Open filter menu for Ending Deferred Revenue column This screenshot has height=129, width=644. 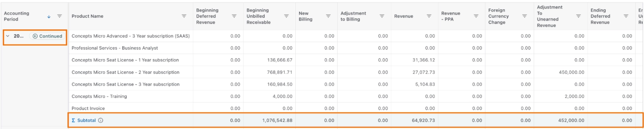click(x=626, y=16)
